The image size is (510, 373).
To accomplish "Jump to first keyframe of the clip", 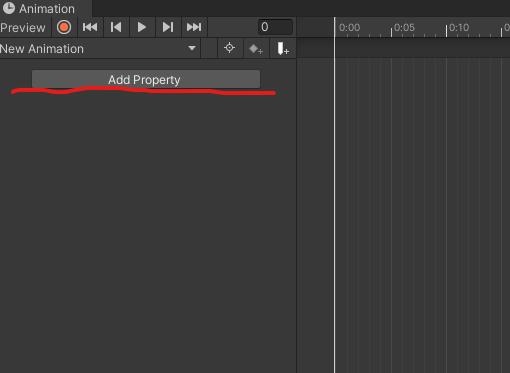I will coord(90,27).
